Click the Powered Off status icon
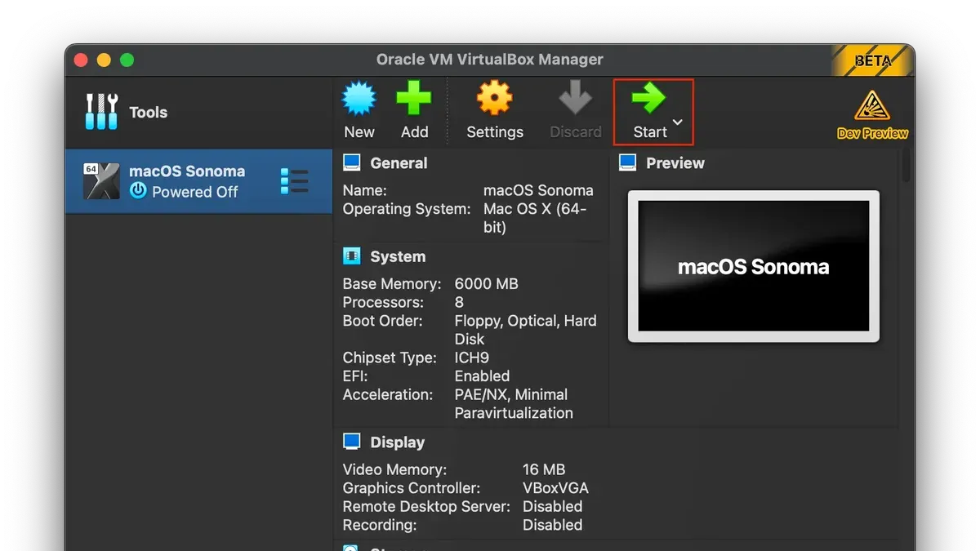 [x=138, y=191]
